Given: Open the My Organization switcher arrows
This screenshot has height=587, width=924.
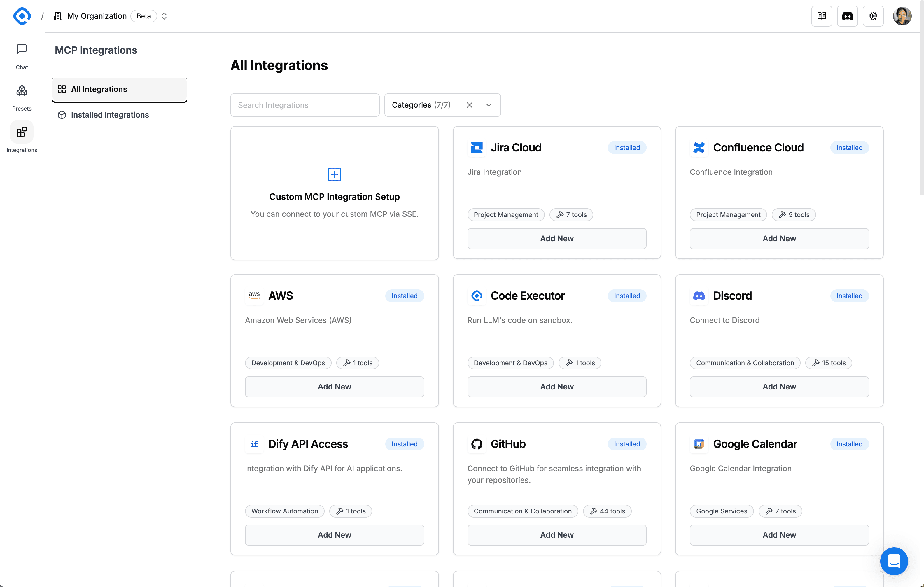Looking at the screenshot, I should (x=164, y=16).
